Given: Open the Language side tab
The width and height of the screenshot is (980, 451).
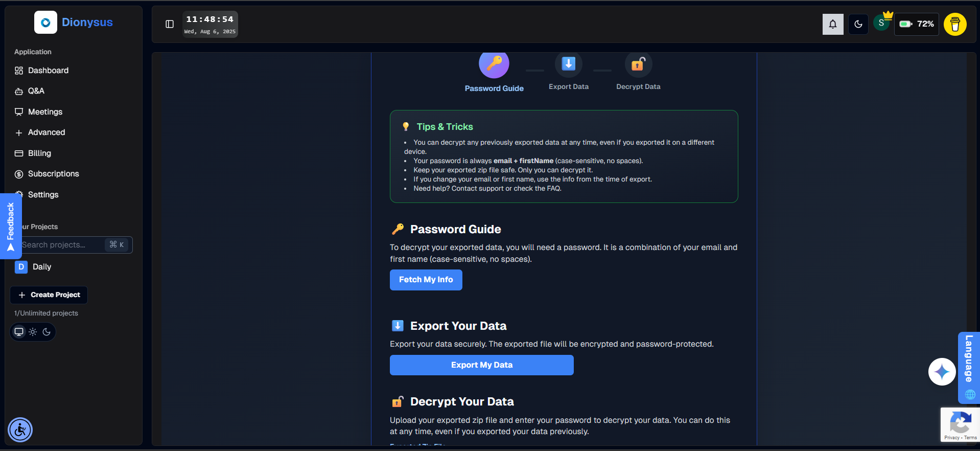Looking at the screenshot, I should [x=969, y=368].
